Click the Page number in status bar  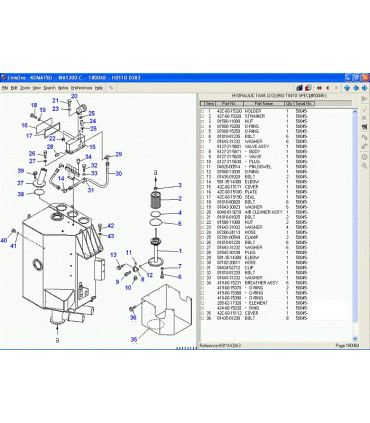pyautogui.click(x=347, y=345)
